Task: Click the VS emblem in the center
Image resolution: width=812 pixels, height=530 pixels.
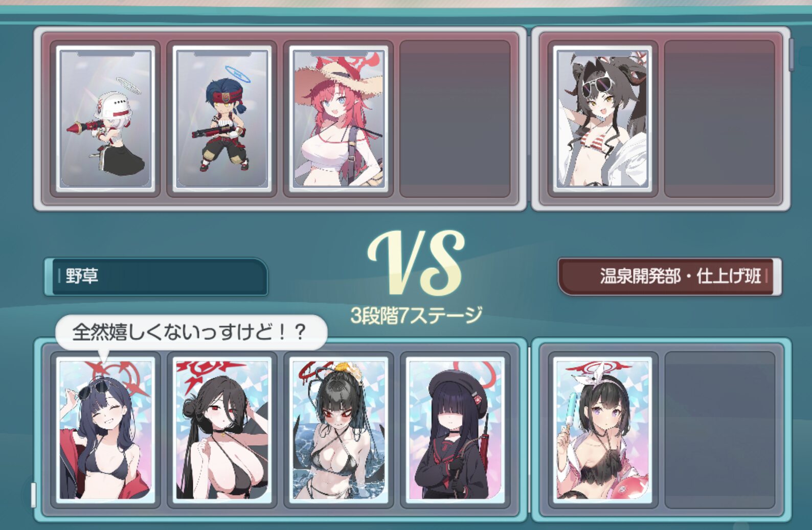Action: pyautogui.click(x=416, y=263)
